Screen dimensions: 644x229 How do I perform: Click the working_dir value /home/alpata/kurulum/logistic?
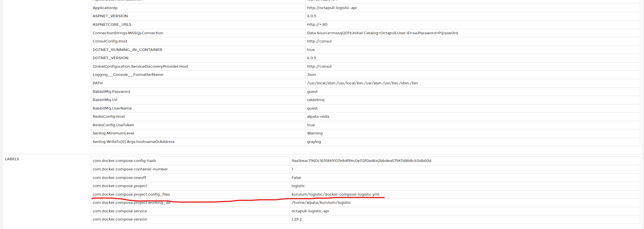pyautogui.click(x=321, y=203)
